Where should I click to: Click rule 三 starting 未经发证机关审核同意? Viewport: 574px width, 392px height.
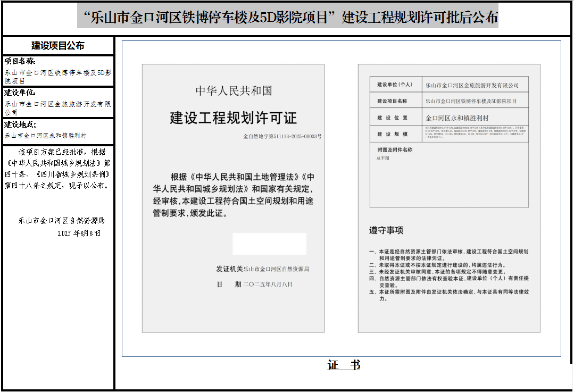click(438, 272)
